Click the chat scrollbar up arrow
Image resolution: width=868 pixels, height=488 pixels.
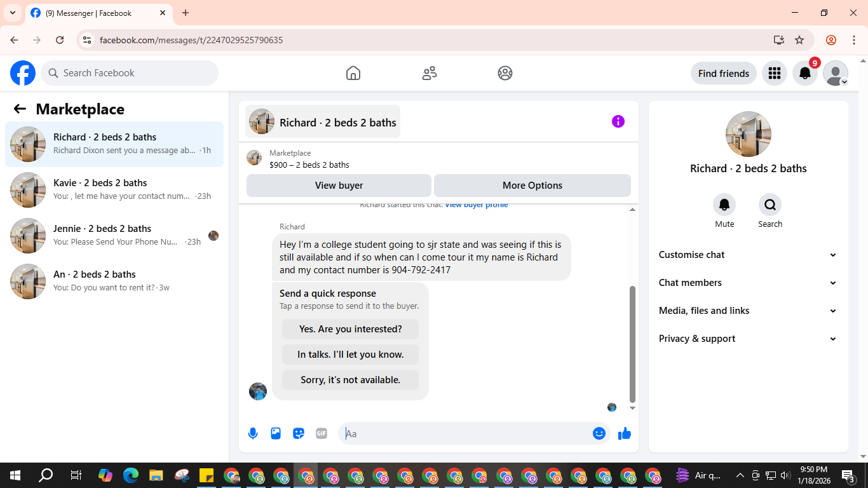click(632, 210)
